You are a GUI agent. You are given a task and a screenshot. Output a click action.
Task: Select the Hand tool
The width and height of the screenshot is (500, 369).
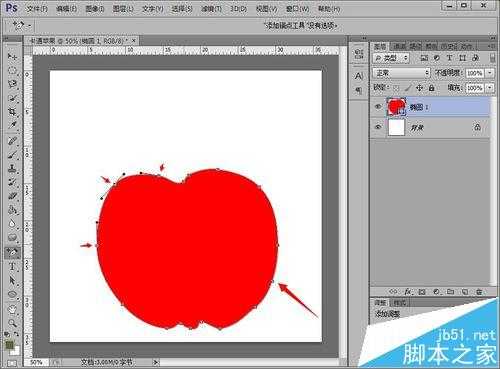coord(12,310)
